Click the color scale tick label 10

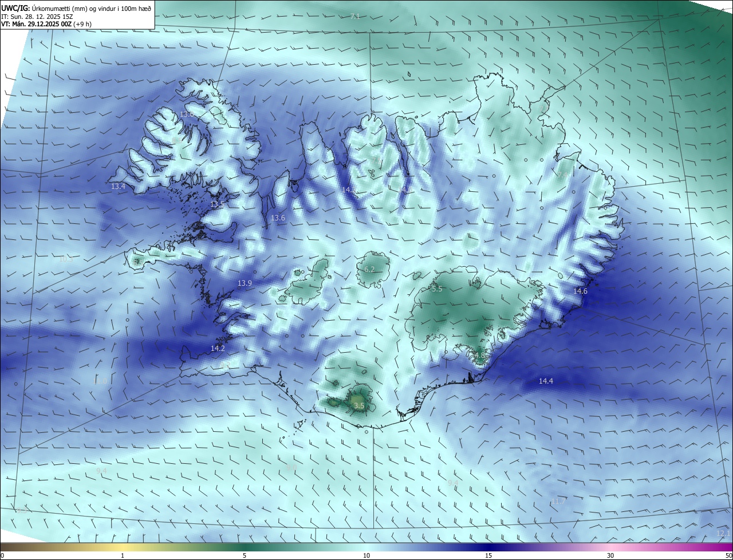(366, 555)
